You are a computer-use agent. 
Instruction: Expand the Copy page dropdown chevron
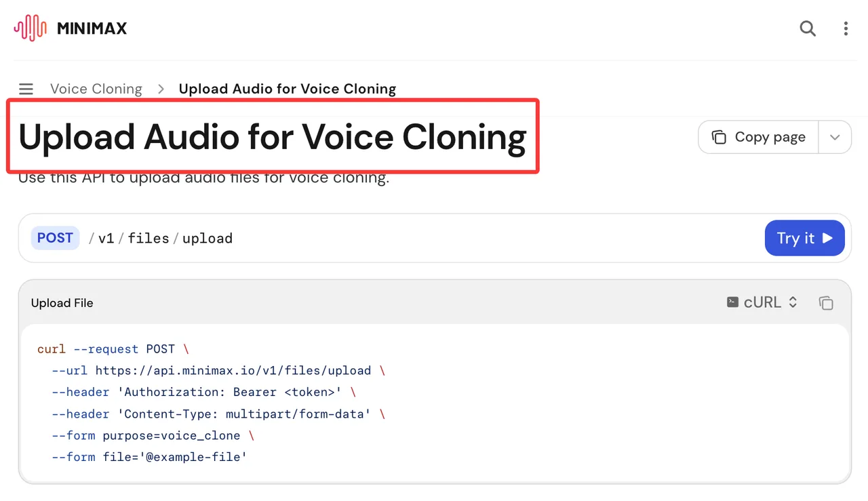coord(835,137)
